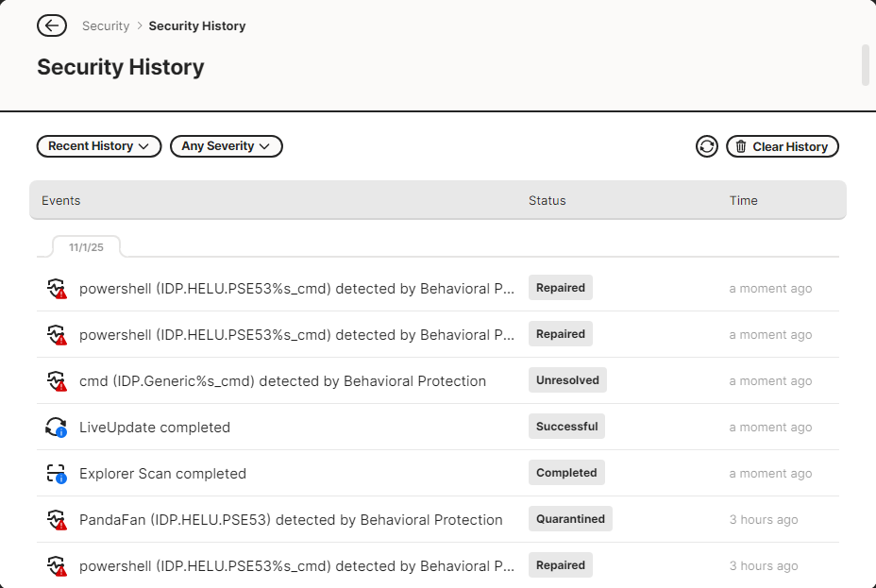Click the back arrow button
Screen dimensions: 876x588
[x=52, y=25]
